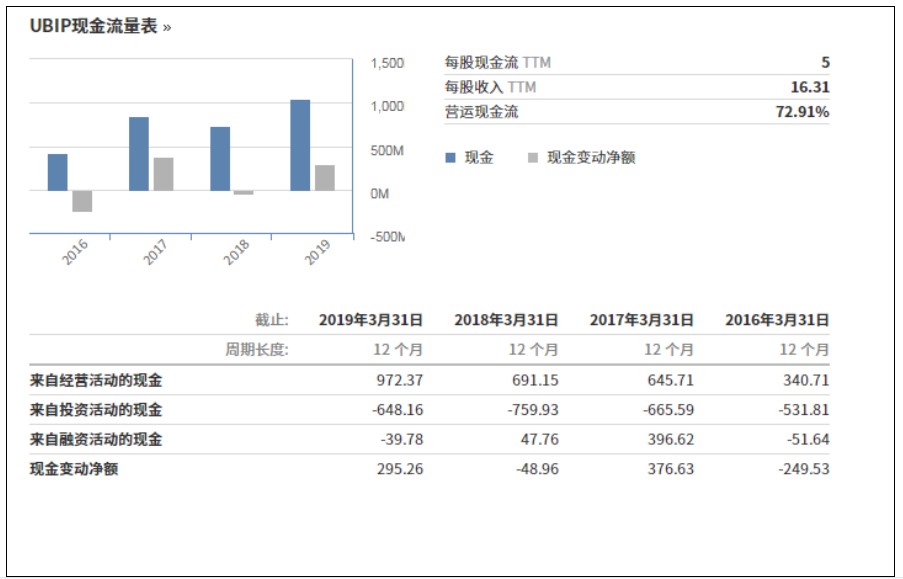Click the value 691.15

pyautogui.click(x=535, y=380)
